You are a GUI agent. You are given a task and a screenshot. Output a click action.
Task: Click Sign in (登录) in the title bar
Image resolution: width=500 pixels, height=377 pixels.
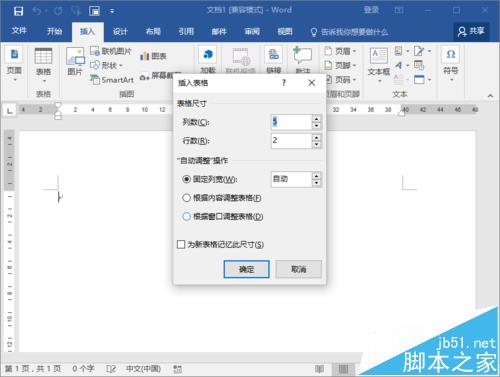click(x=371, y=10)
